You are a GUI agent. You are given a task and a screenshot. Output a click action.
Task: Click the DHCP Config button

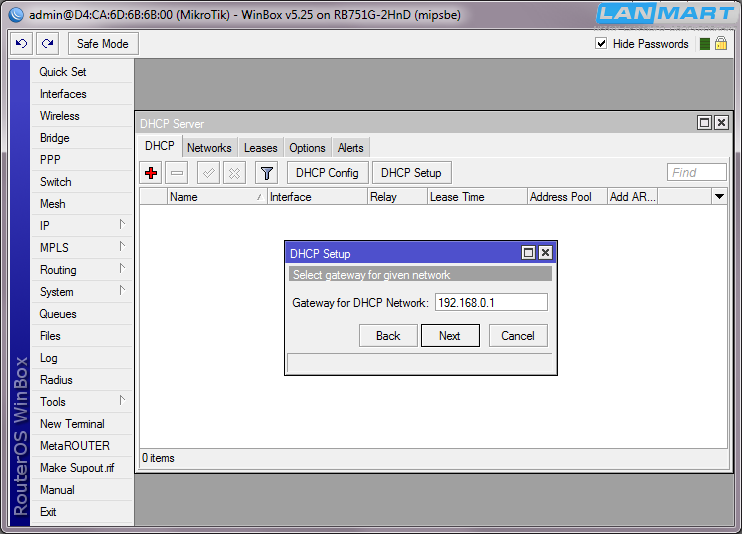click(327, 173)
